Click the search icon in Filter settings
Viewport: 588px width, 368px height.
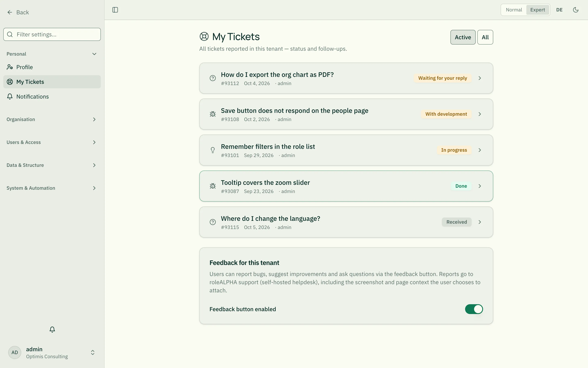tap(10, 34)
